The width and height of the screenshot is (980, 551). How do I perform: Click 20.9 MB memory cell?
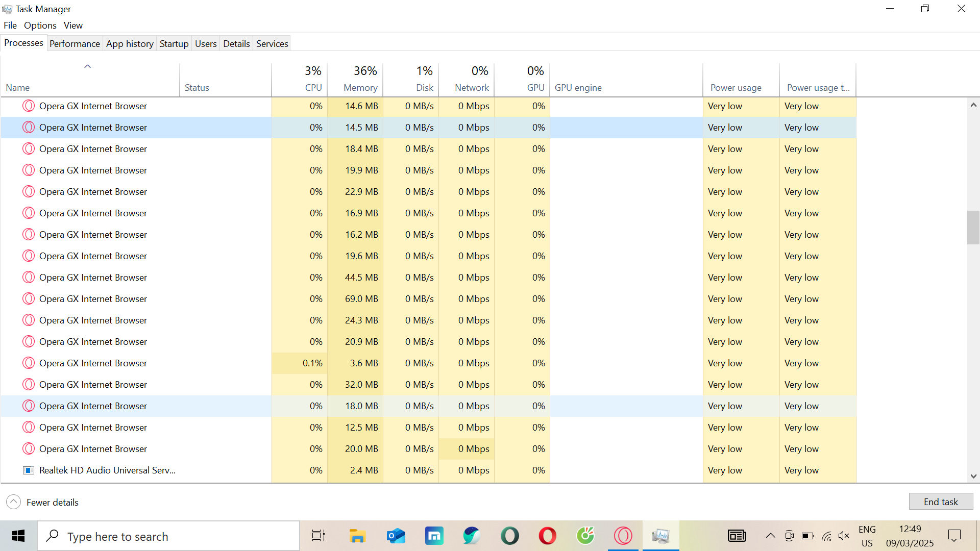pos(355,342)
